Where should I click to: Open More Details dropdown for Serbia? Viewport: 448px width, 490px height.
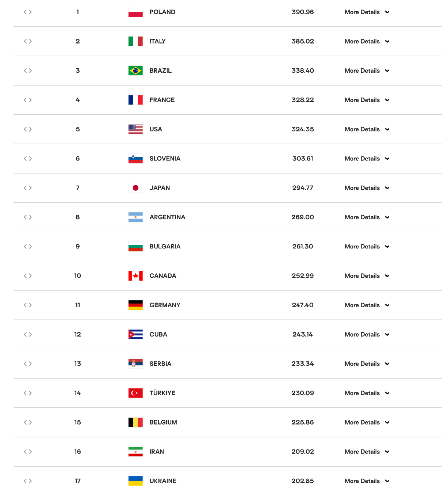(367, 364)
